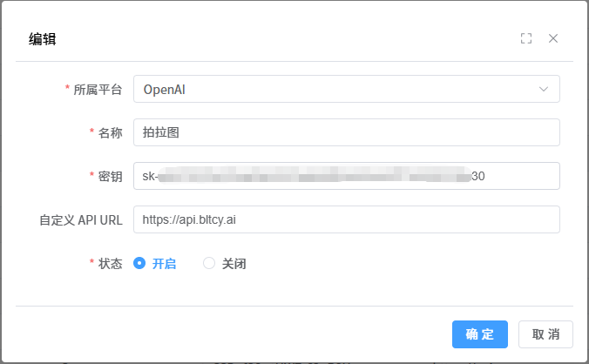The width and height of the screenshot is (589, 364).
Task: Click the 名称 field label
Action: point(110,133)
